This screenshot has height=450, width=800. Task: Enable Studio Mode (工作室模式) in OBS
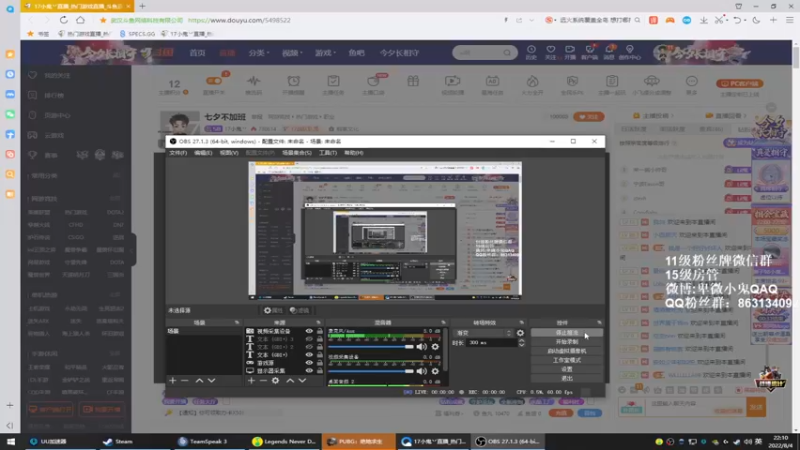[x=566, y=360]
